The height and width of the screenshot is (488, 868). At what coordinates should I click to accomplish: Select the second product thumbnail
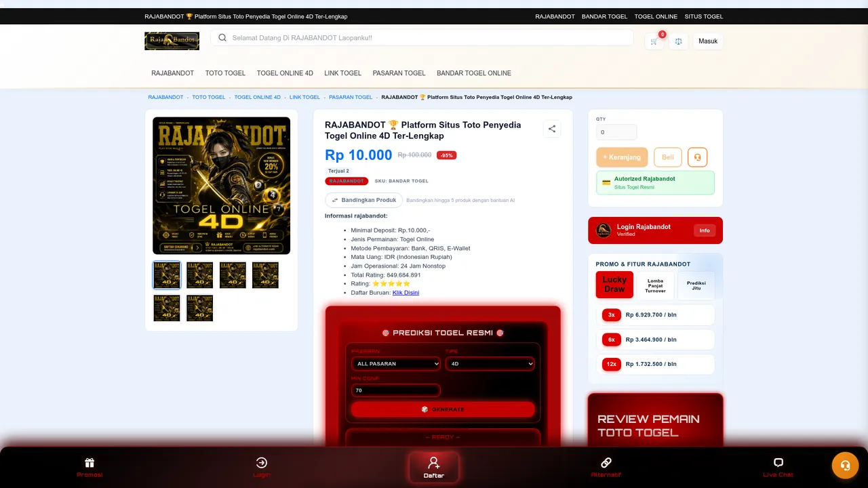(199, 275)
